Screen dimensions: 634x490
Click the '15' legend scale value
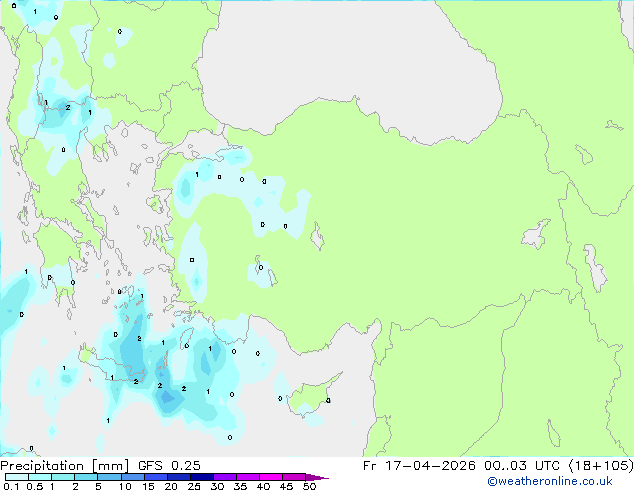coord(148,486)
